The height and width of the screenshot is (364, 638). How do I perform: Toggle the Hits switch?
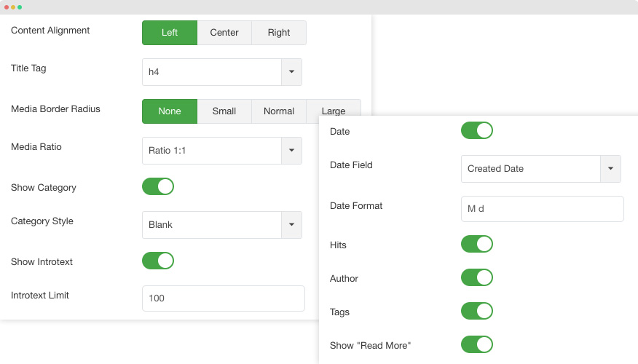click(477, 244)
